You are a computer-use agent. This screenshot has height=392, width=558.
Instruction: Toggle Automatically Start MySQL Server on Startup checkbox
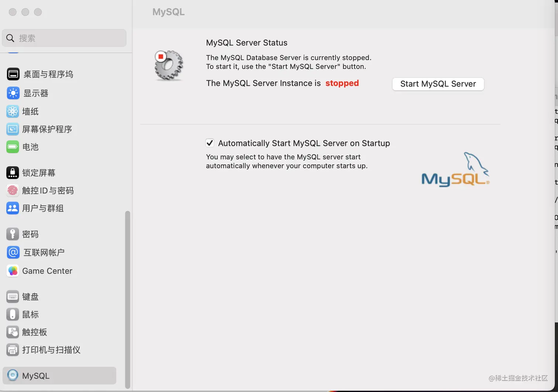click(210, 143)
